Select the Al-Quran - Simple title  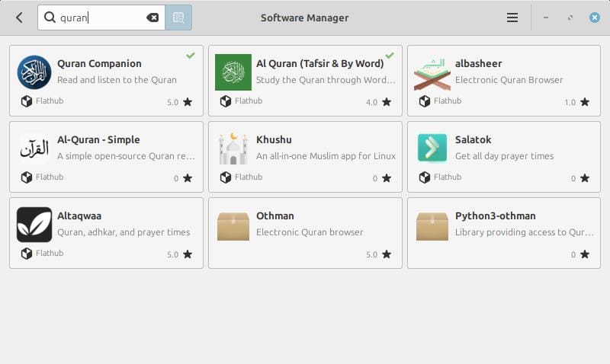(x=98, y=139)
